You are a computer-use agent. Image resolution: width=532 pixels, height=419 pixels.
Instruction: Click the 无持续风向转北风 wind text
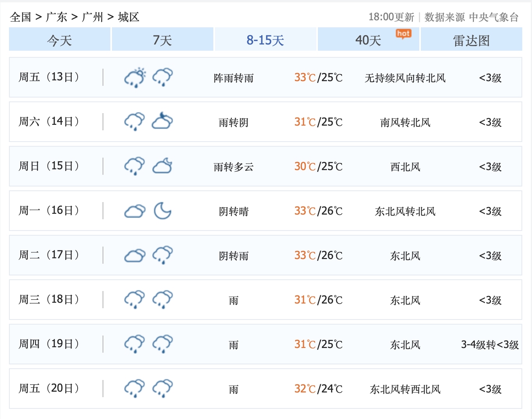tap(405, 78)
